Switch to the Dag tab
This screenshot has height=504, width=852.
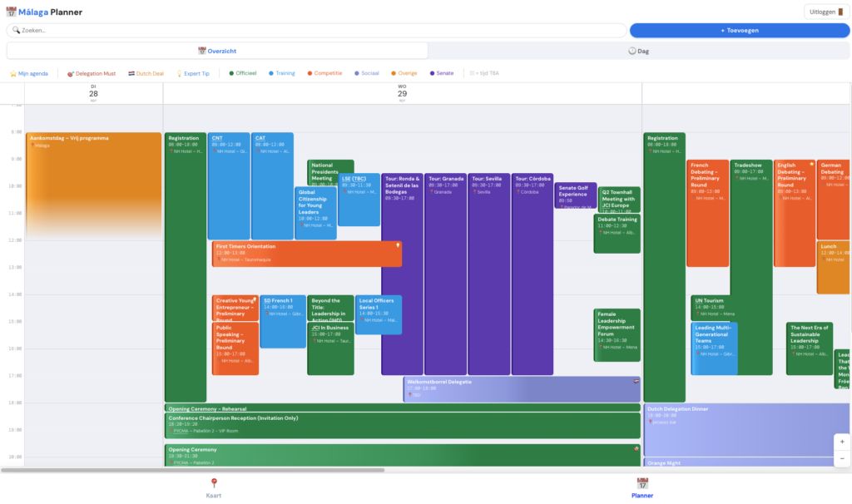point(638,51)
